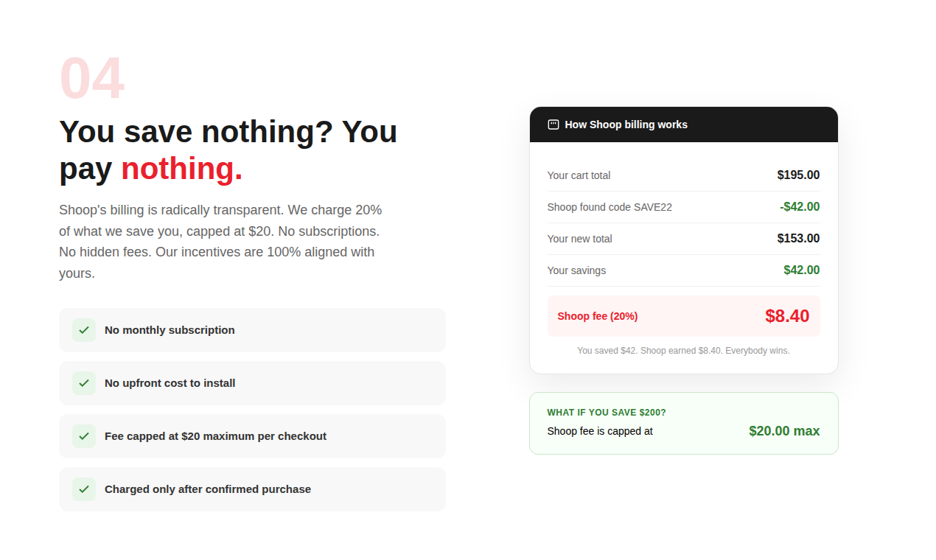The width and height of the screenshot is (936, 560).
Task: Click the 'WHAT IF YOU SAVE $200?' heading
Action: click(x=607, y=413)
